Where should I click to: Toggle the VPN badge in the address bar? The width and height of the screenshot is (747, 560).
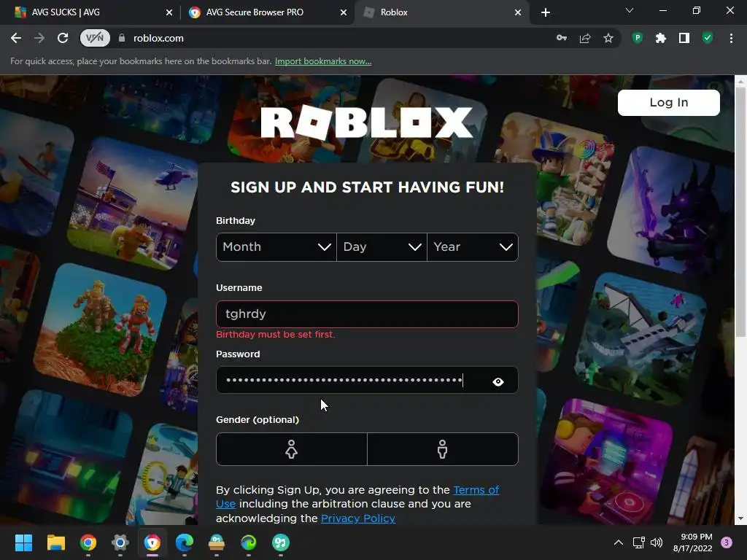tap(95, 38)
